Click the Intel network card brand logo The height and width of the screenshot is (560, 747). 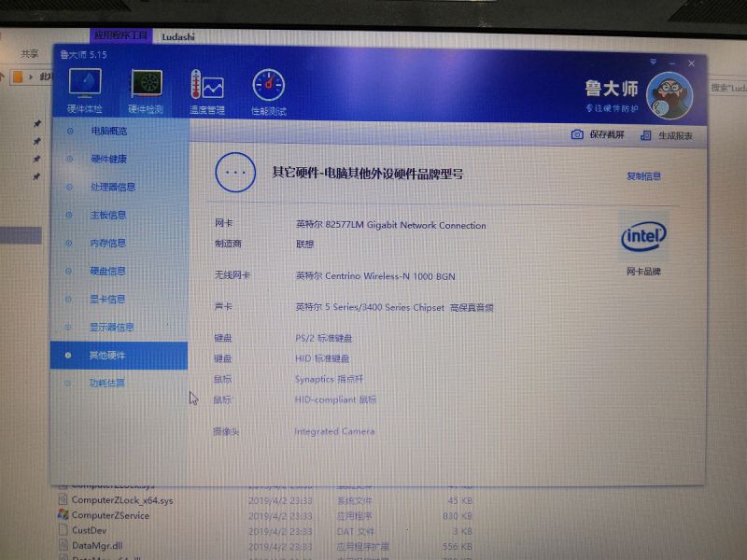(643, 236)
